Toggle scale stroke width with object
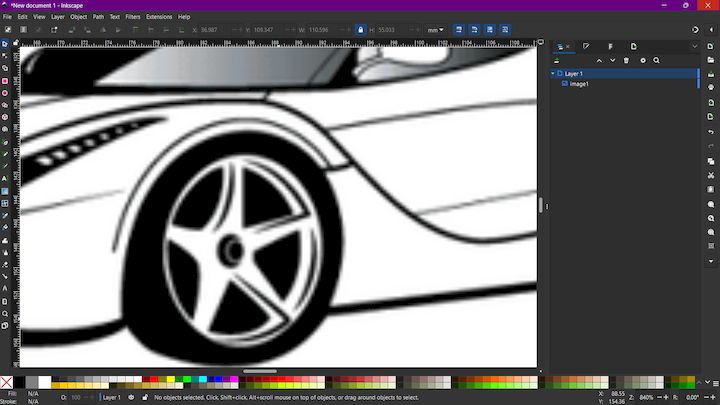This screenshot has width=720, height=405. click(459, 30)
